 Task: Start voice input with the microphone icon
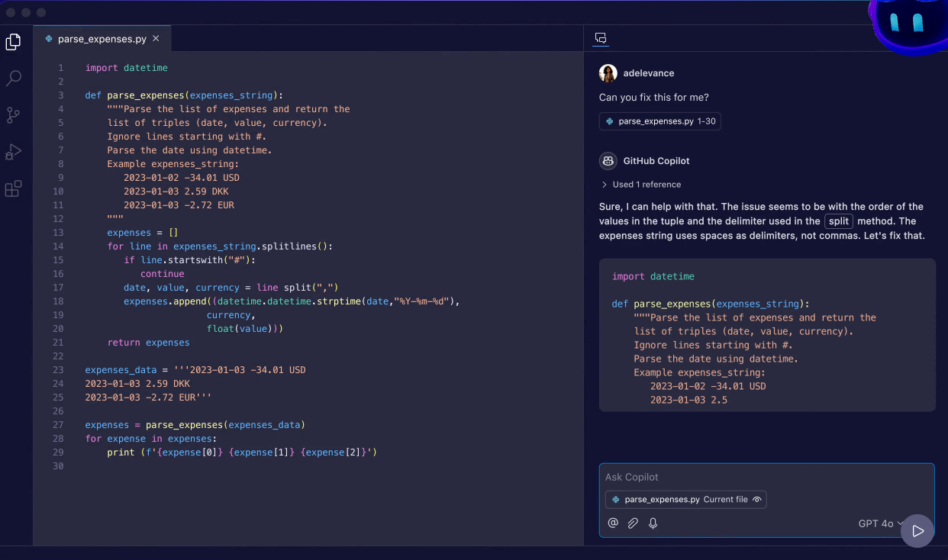(x=653, y=523)
